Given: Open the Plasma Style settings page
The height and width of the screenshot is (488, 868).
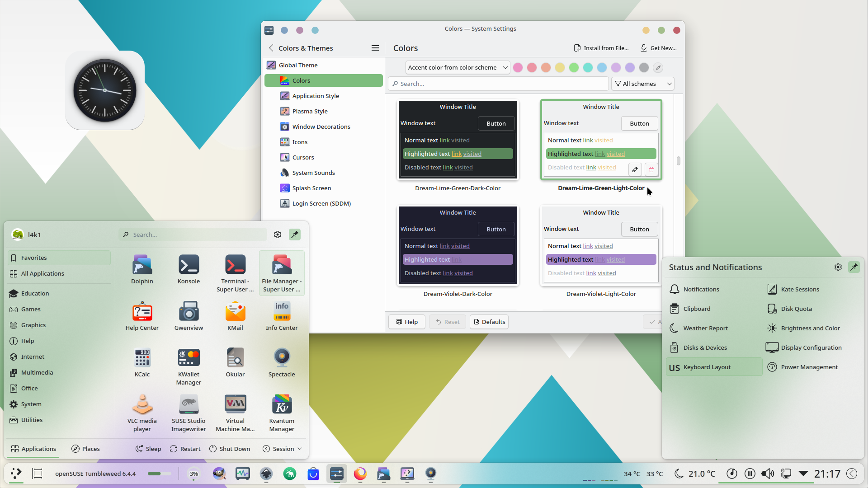Looking at the screenshot, I should point(324,111).
